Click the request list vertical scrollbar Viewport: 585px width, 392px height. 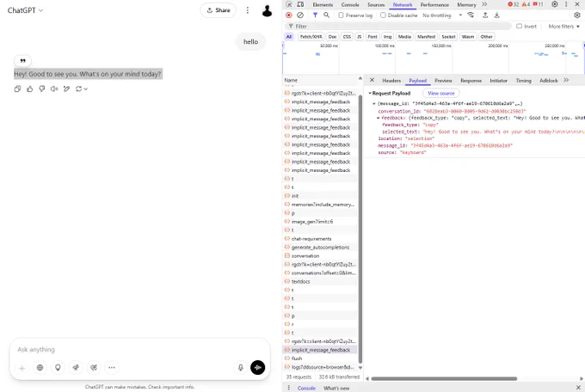pyautogui.click(x=360, y=230)
